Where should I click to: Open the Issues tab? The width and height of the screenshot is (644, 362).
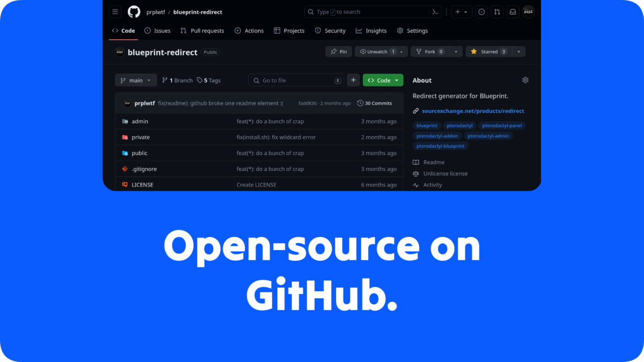[x=157, y=31]
